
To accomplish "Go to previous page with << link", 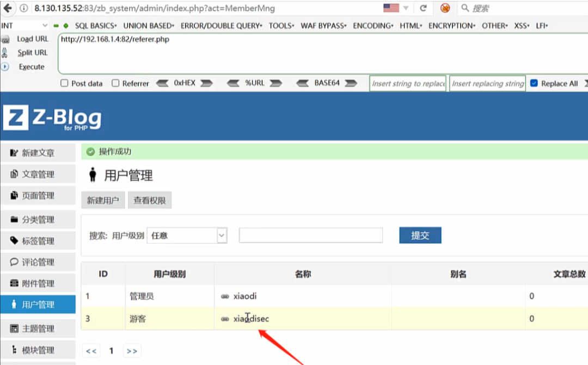I will click(x=91, y=351).
